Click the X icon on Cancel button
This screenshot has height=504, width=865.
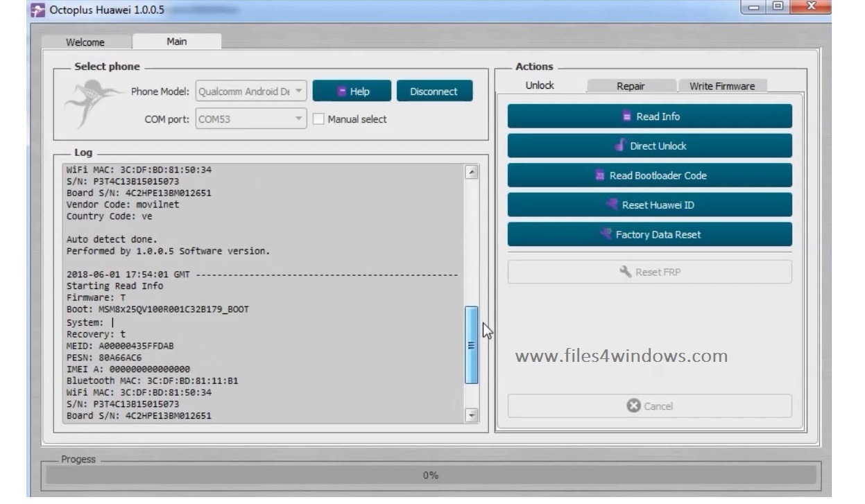(633, 406)
